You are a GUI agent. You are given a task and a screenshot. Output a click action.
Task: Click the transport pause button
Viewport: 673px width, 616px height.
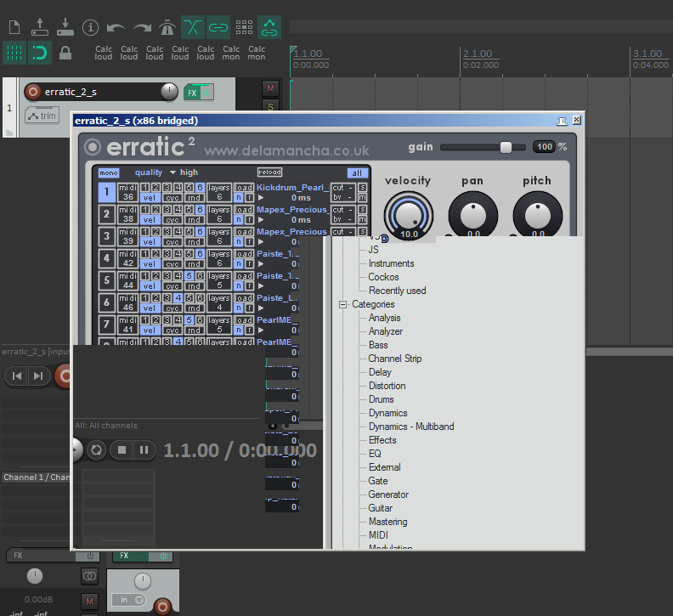[144, 449]
